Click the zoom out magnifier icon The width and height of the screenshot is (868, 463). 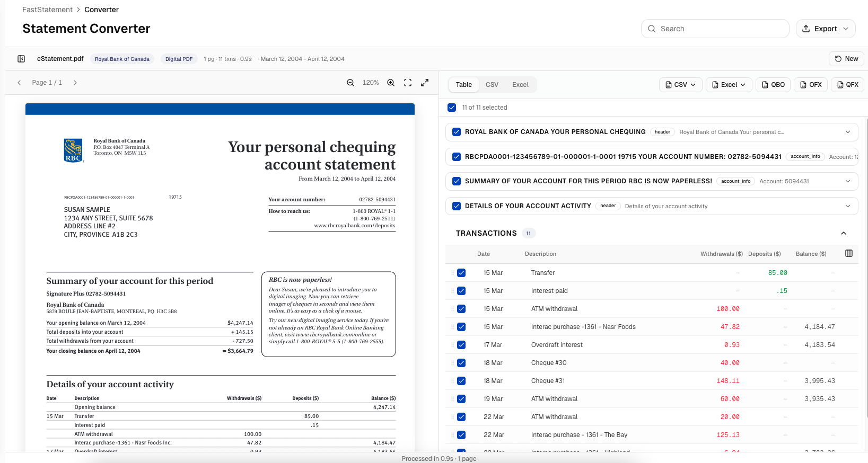click(350, 83)
